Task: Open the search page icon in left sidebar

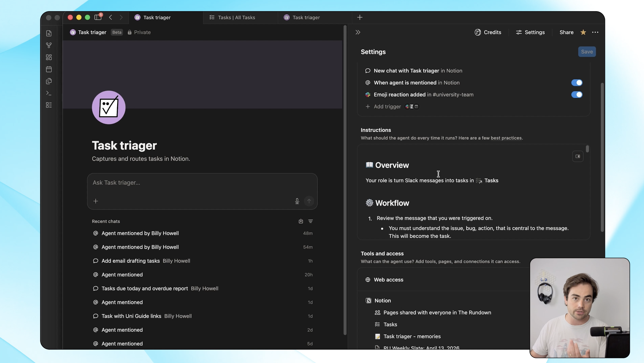Action: [x=49, y=33]
